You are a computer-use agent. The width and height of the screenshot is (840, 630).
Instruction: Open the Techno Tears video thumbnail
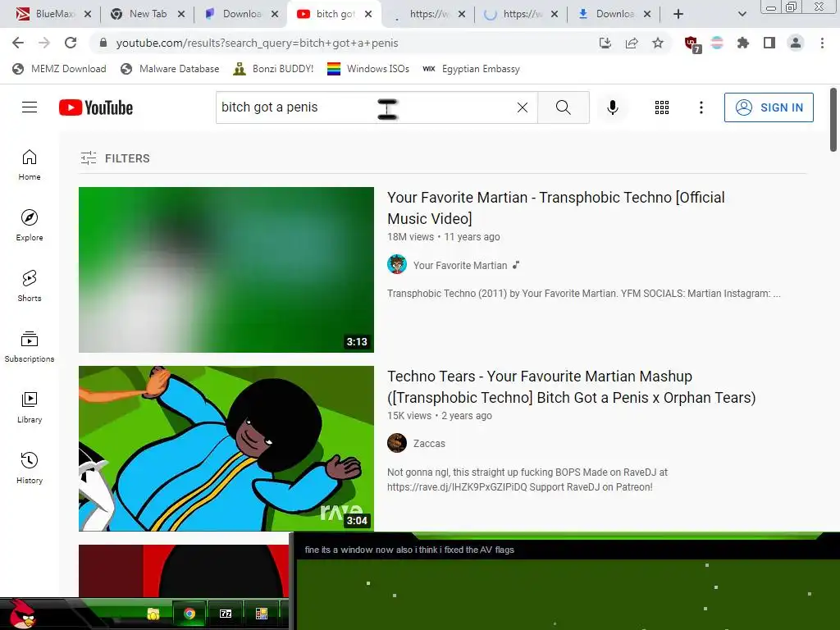226,449
